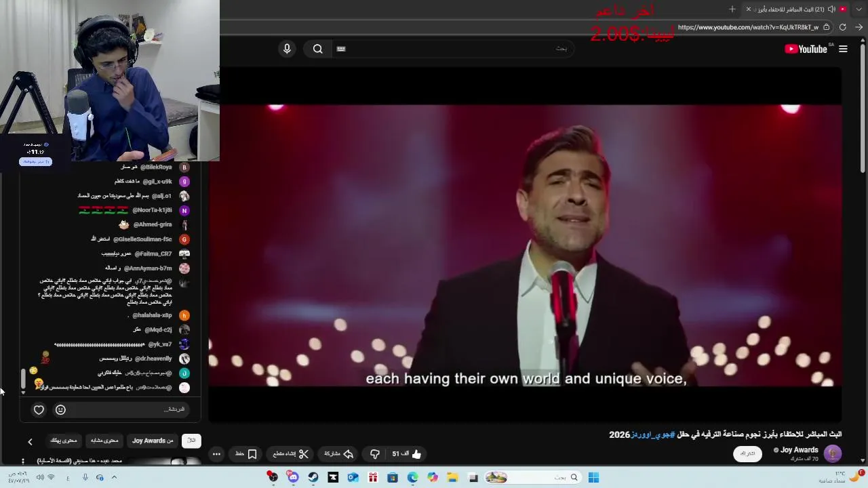Share the video
The image size is (868, 488).
click(338, 454)
